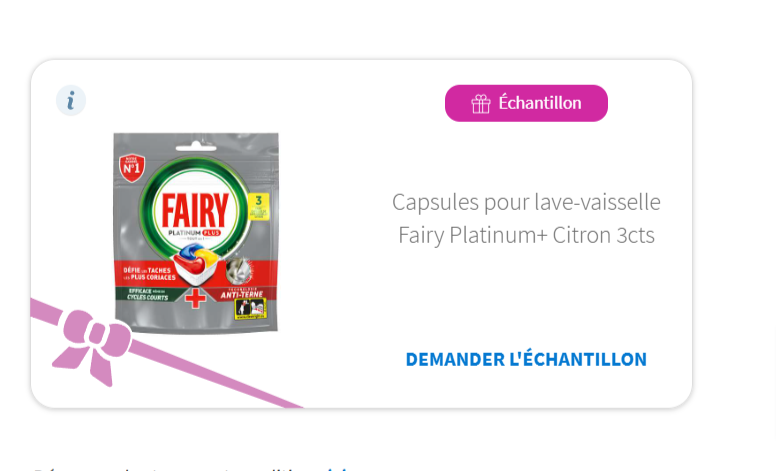
Task: Click the gift icon in the Échantillon badge
Action: coord(481,103)
